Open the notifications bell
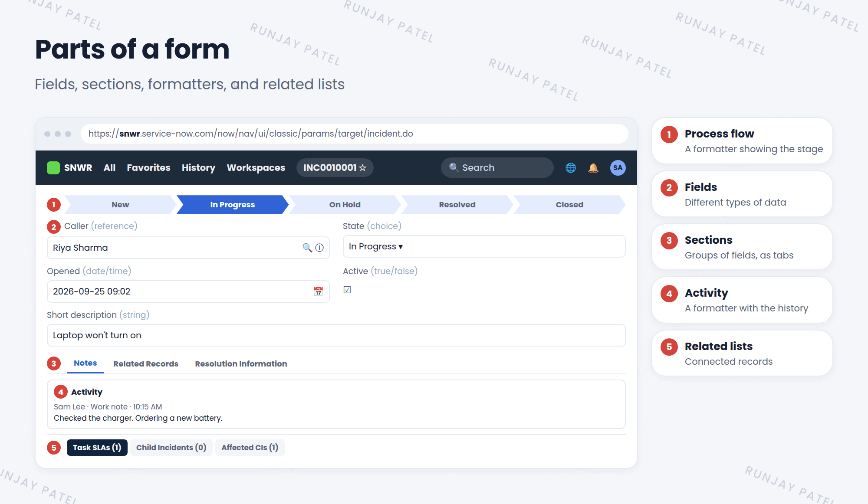Viewport: 868px width, 504px height. (x=593, y=168)
